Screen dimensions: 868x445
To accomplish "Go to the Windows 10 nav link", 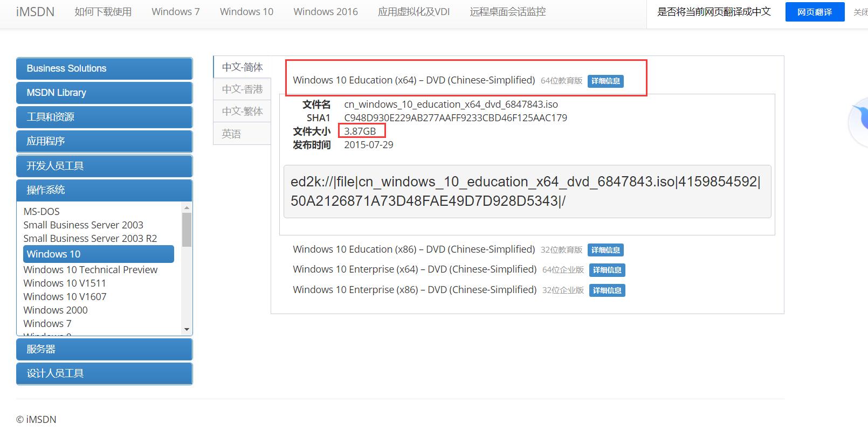I will (246, 12).
